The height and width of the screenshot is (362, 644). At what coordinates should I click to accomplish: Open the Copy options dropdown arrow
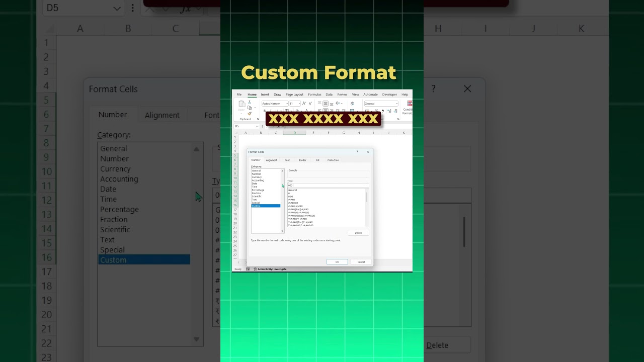[254, 108]
